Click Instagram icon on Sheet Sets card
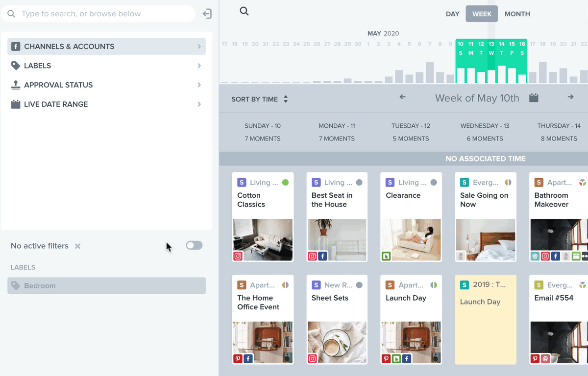Screen dimensions: 588x376 pyautogui.click(x=312, y=359)
